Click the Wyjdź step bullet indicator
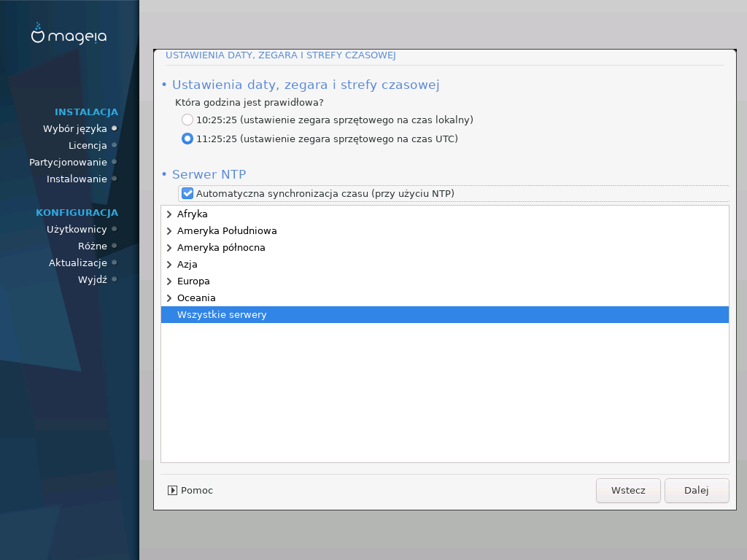This screenshot has width=747, height=560. click(115, 279)
